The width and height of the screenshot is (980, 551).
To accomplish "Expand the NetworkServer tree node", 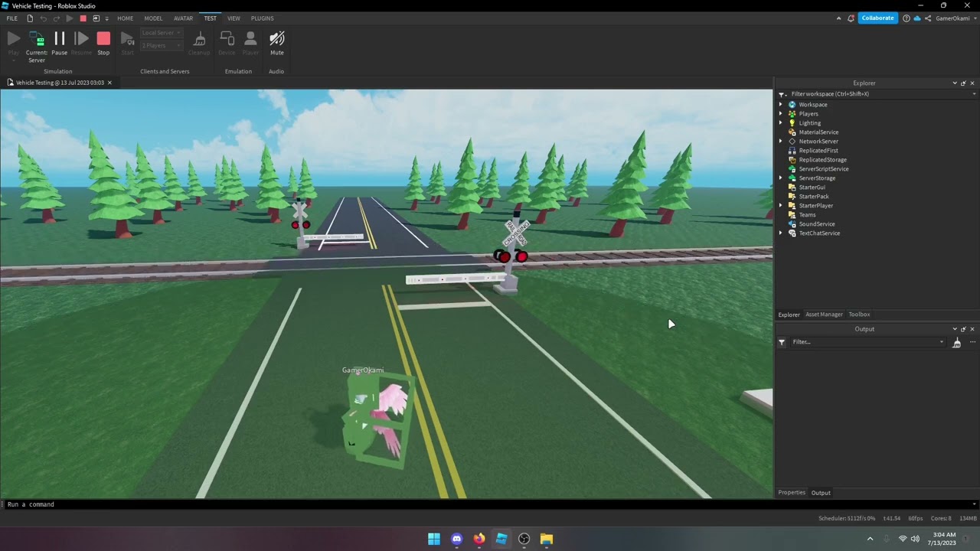I will click(781, 142).
